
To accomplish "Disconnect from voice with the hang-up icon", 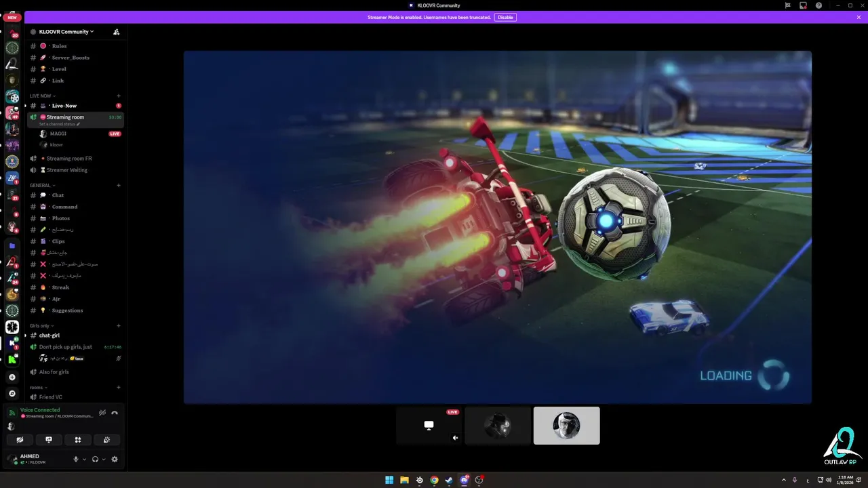I will (115, 413).
